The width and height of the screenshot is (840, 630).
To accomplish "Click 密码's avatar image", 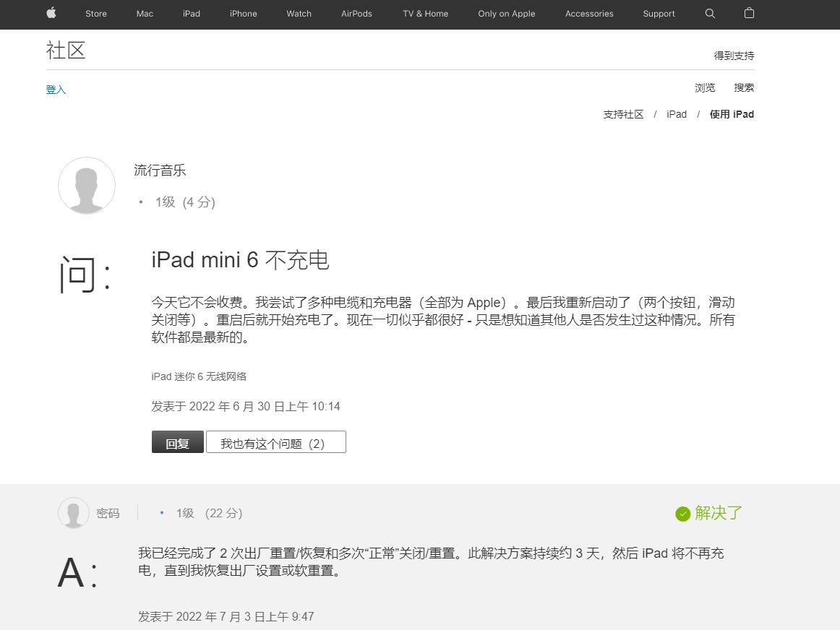I will point(73,513).
